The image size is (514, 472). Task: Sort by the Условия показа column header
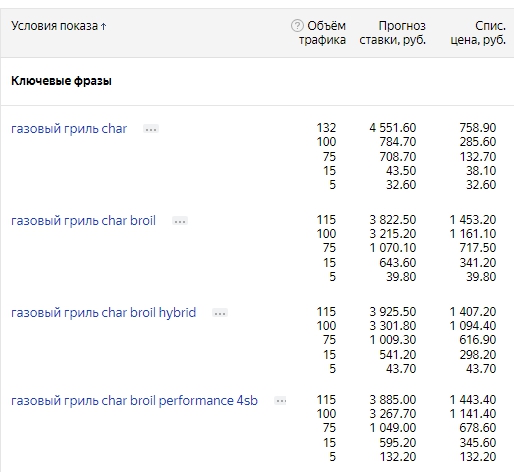59,26
